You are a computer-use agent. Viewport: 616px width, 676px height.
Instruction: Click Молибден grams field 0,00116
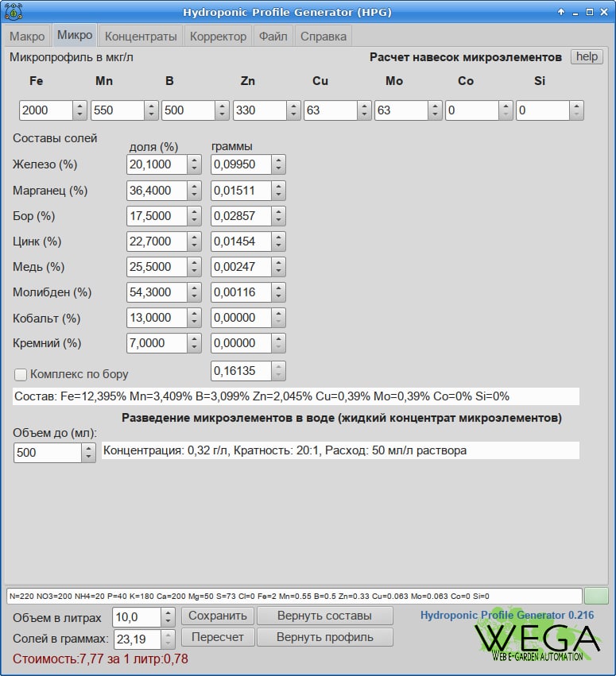click(x=241, y=292)
